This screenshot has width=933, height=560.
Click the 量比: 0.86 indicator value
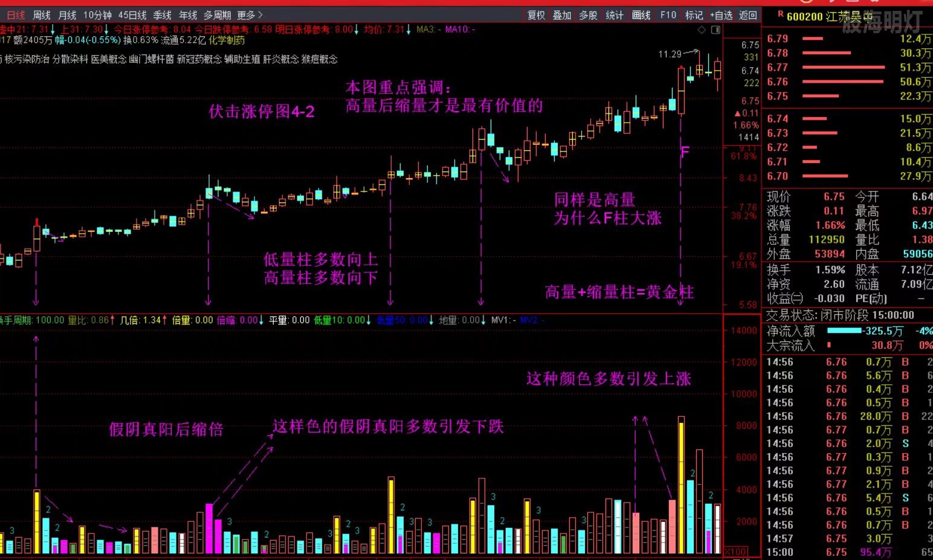pos(91,320)
